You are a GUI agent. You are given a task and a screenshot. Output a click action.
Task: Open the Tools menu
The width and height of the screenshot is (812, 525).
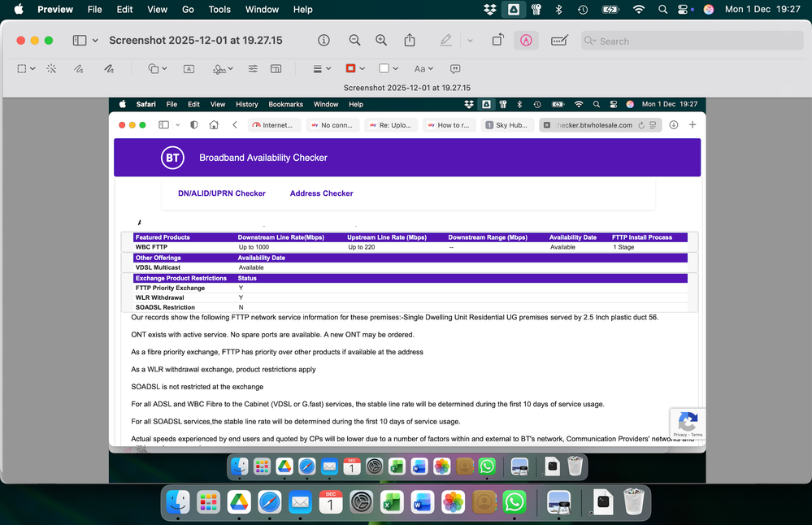point(219,9)
